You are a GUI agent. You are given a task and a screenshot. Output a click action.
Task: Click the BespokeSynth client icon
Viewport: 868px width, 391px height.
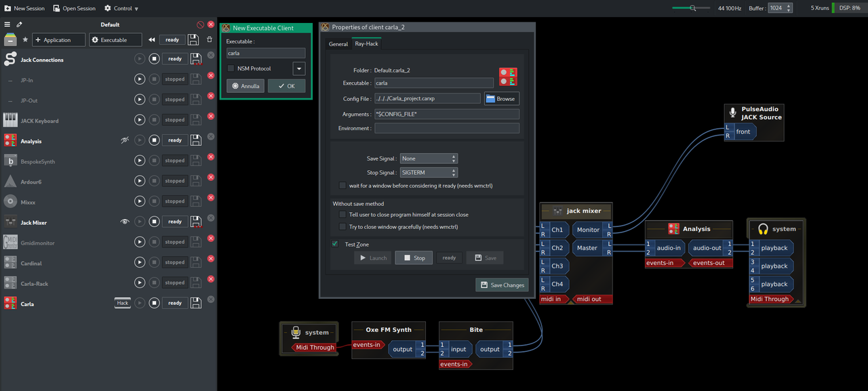(10, 161)
